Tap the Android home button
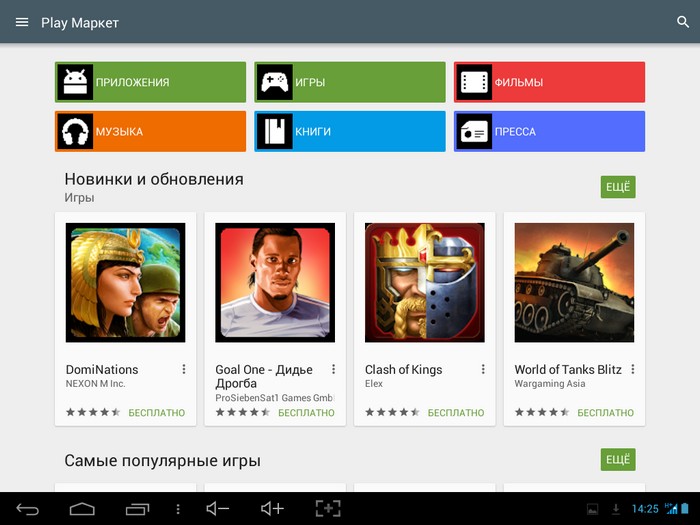The width and height of the screenshot is (700, 525). (x=82, y=508)
